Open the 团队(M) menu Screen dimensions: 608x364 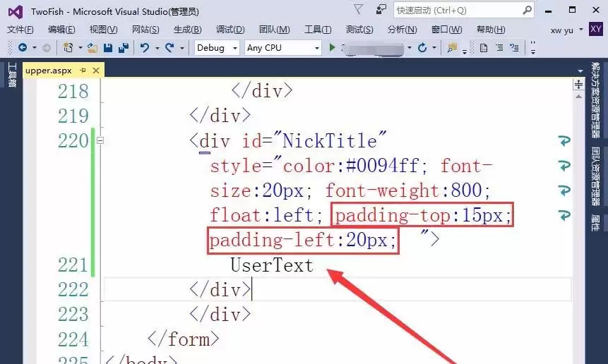coord(274,30)
